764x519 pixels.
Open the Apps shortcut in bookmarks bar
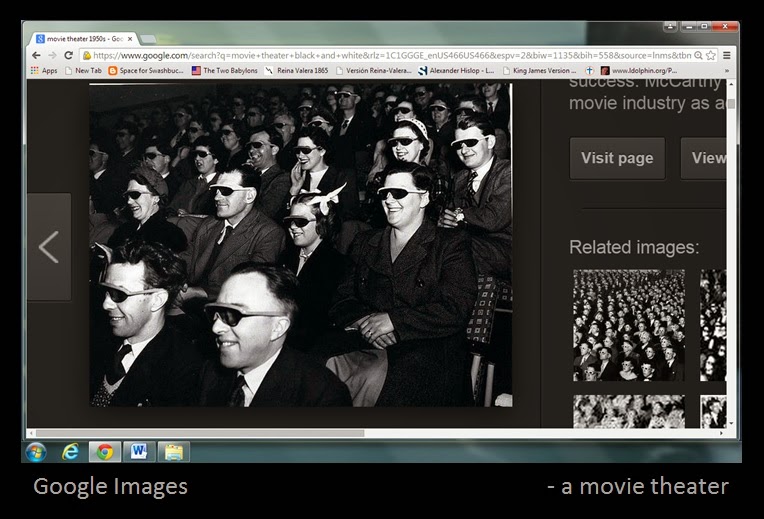[44, 70]
